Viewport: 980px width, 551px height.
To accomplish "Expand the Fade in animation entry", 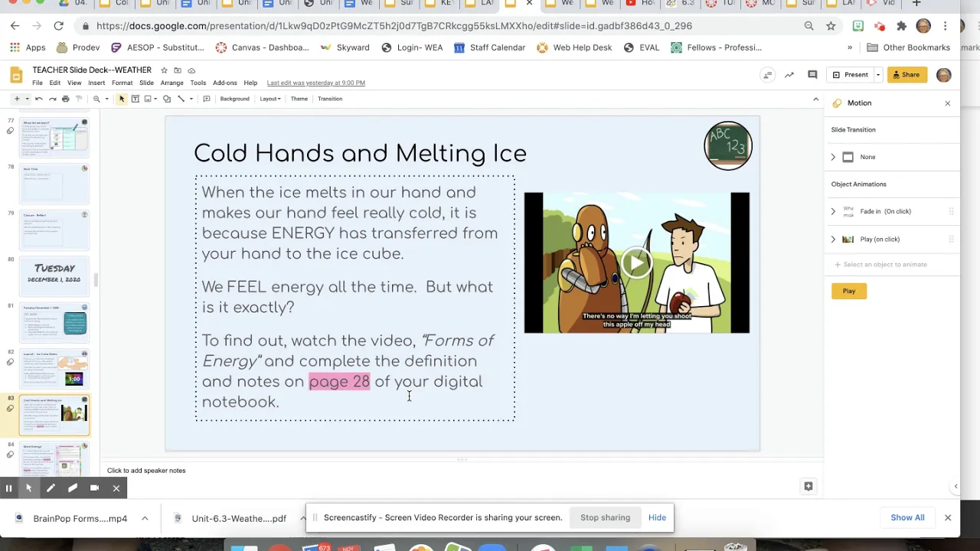I will (833, 211).
